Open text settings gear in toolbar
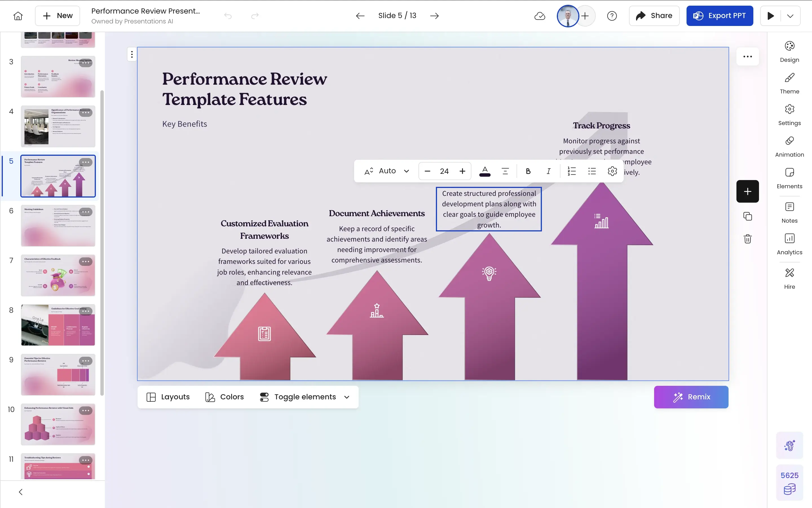Screen dimensions: 812x508 click(x=612, y=171)
